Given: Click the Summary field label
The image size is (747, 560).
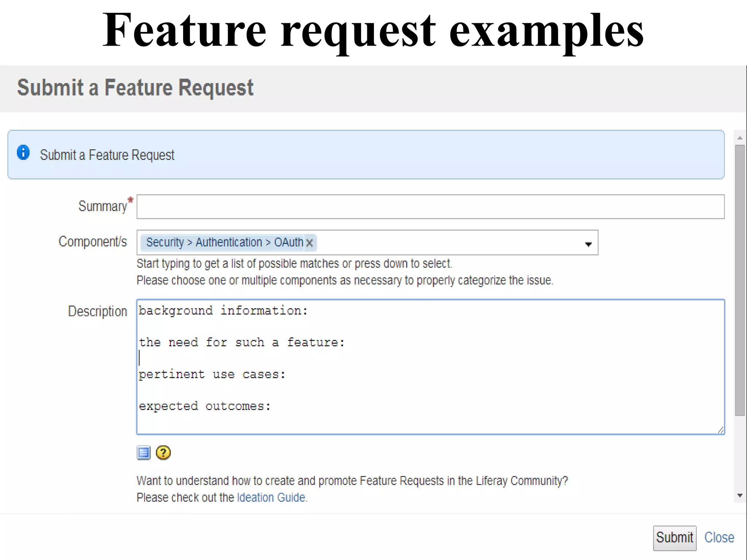Looking at the screenshot, I should pos(102,206).
